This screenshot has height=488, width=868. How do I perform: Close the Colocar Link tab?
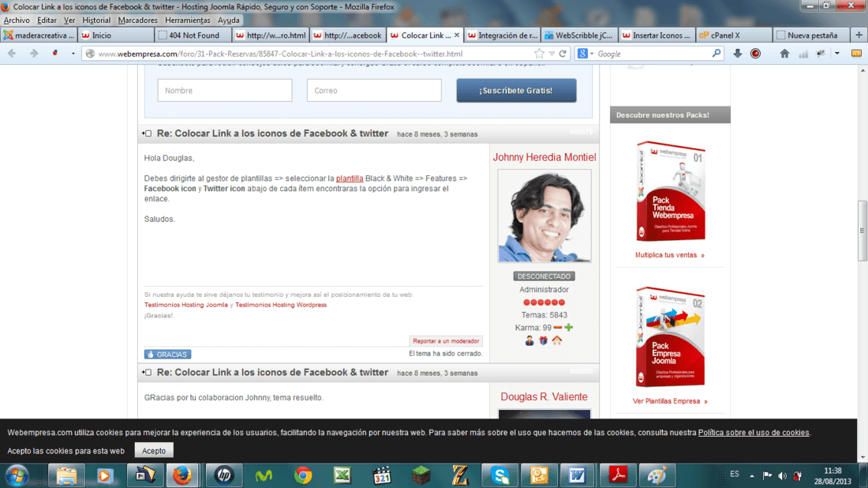coord(457,35)
